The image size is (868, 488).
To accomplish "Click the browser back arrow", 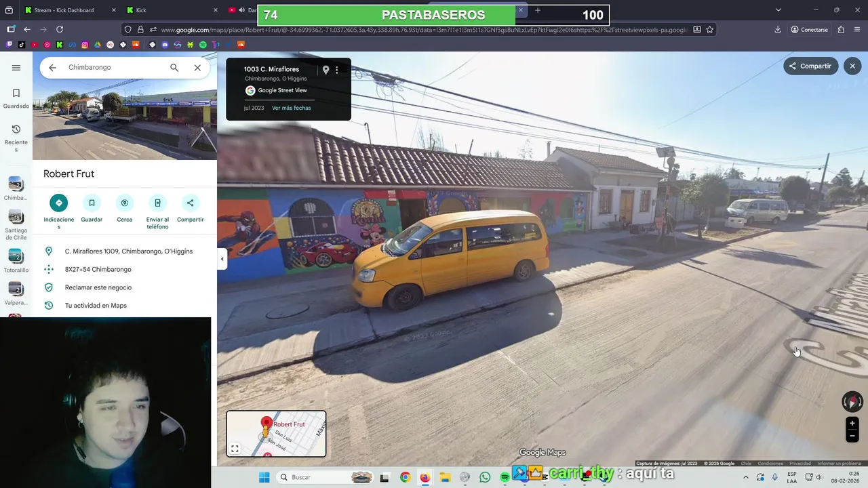I will point(27,30).
